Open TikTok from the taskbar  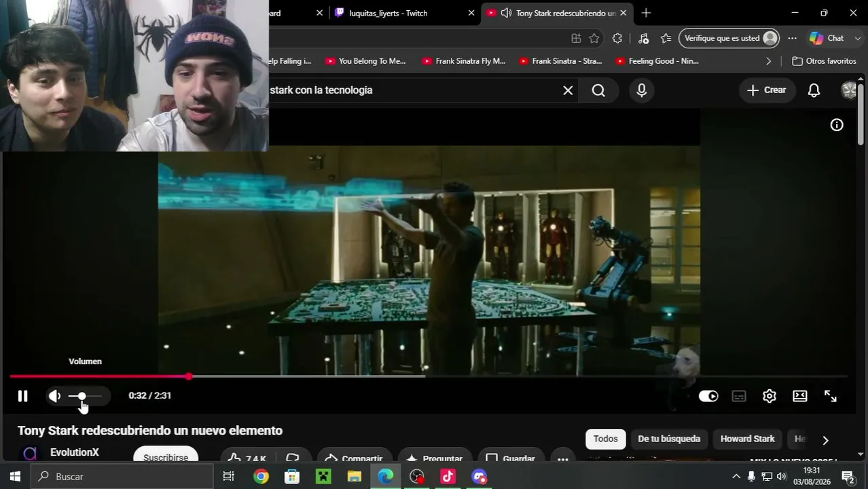click(448, 477)
